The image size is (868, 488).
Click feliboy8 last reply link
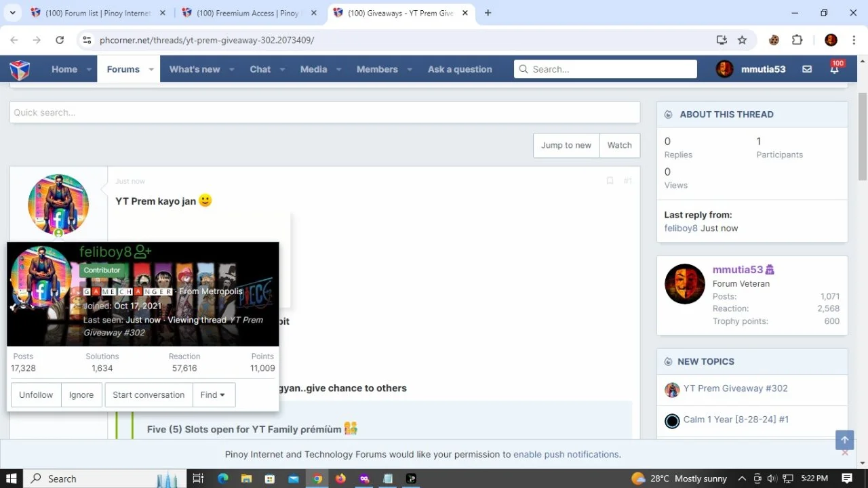click(x=681, y=228)
